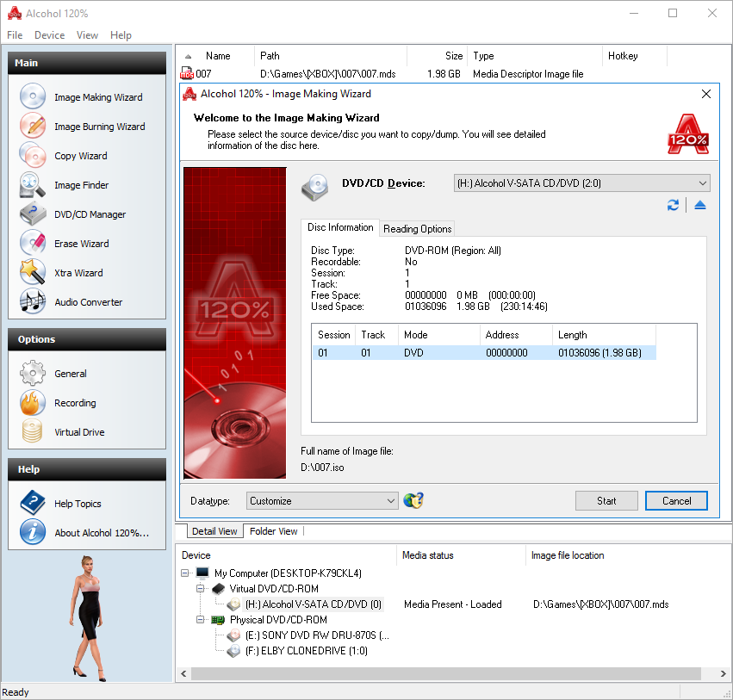Close the Image Making Wizard dialog
The height and width of the screenshot is (700, 733).
[x=706, y=94]
